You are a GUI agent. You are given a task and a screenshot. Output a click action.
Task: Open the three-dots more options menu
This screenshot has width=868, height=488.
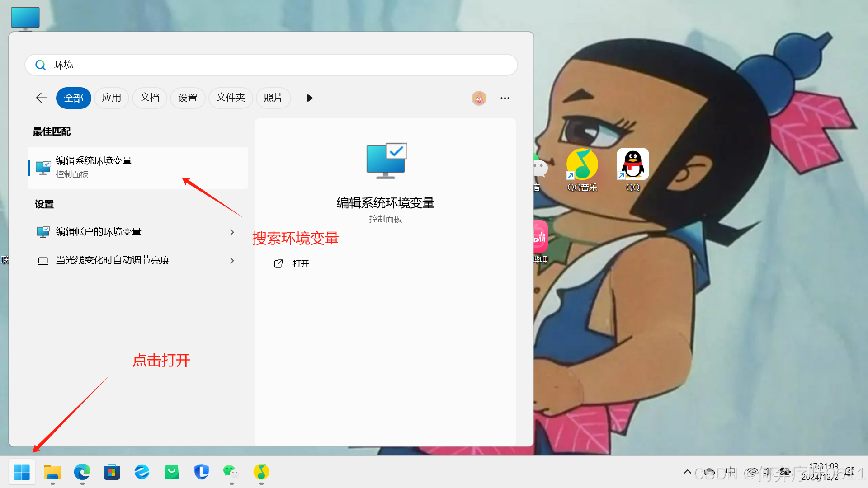point(505,98)
